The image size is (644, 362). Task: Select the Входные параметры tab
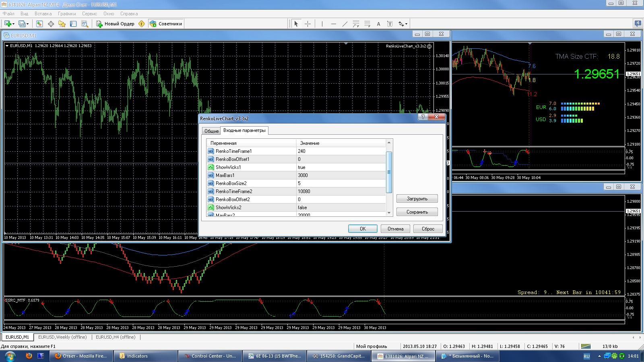point(244,130)
